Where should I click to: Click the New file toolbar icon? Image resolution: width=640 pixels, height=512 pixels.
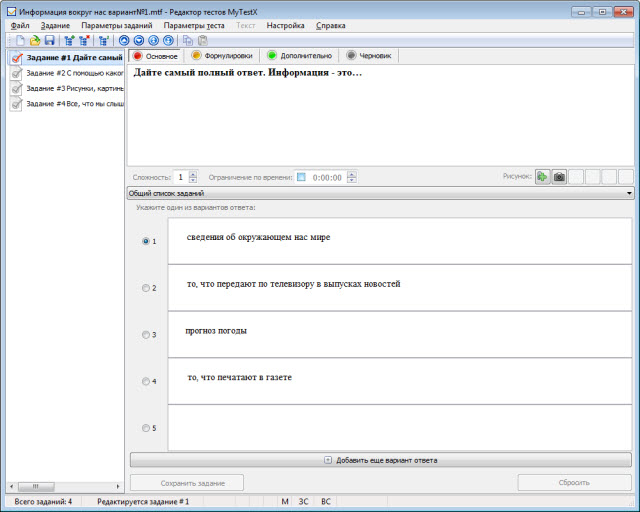pos(19,41)
